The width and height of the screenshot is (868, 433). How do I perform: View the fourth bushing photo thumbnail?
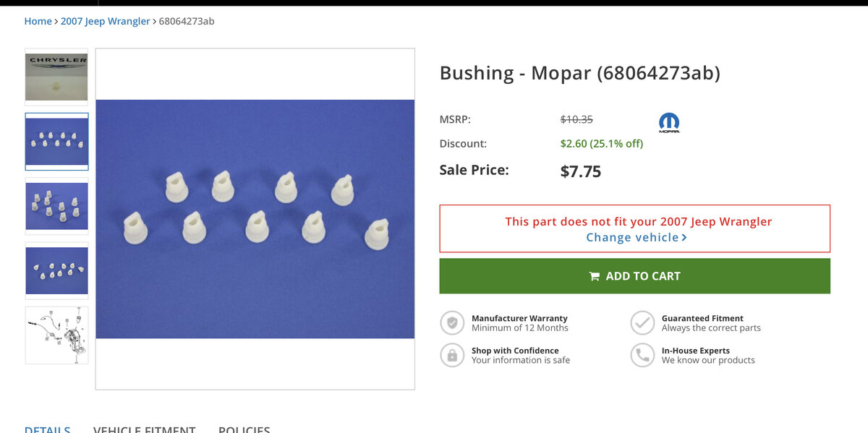(x=56, y=270)
